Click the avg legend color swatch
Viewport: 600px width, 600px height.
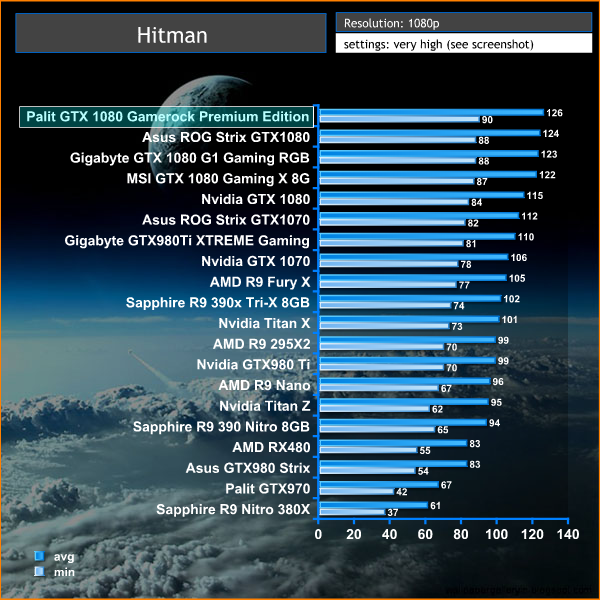click(39, 556)
